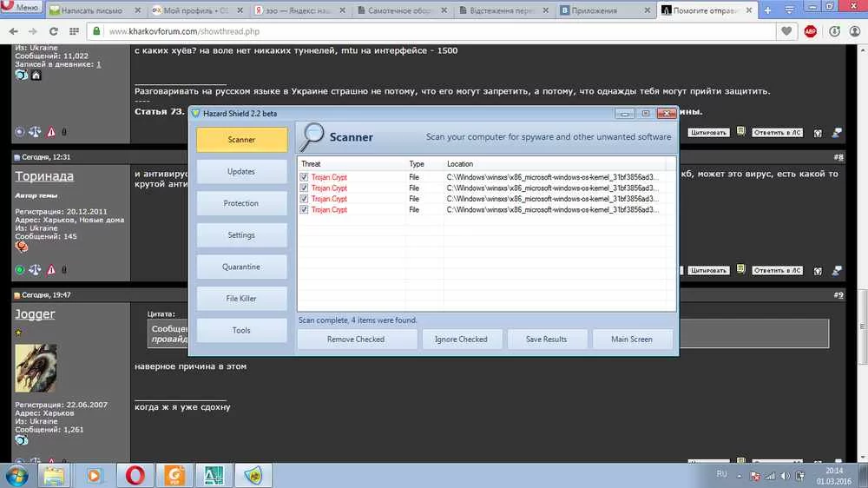Reload the current page
The image size is (868, 488).
click(53, 31)
